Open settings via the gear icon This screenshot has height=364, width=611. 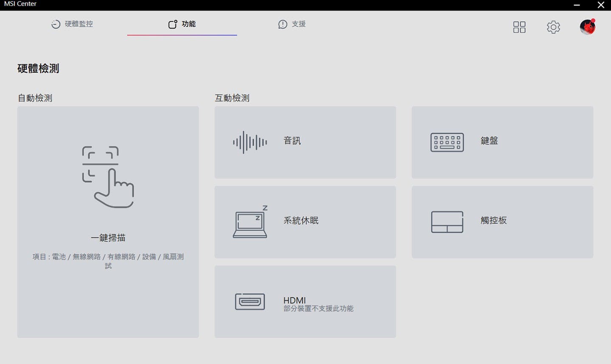click(553, 27)
